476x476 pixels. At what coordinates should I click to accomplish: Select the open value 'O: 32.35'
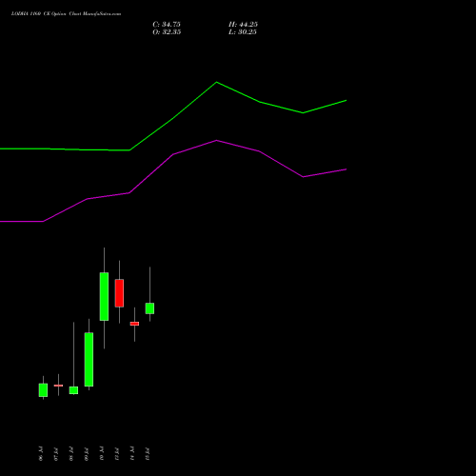167,32
